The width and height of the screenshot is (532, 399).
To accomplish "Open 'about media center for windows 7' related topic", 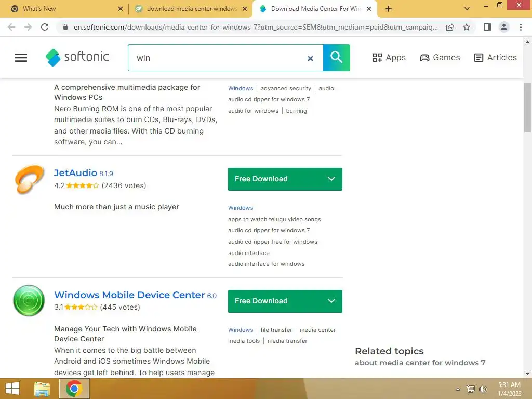I will tap(420, 362).
